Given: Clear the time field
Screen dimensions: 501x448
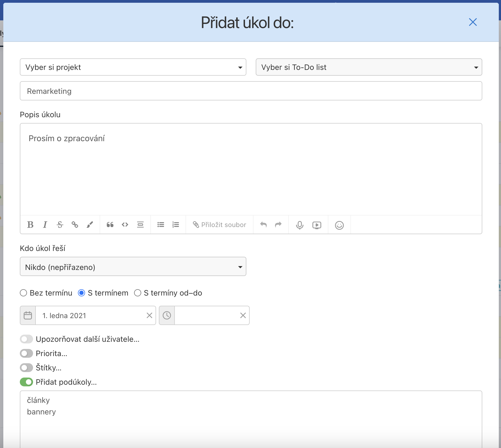Looking at the screenshot, I should click(x=243, y=315).
